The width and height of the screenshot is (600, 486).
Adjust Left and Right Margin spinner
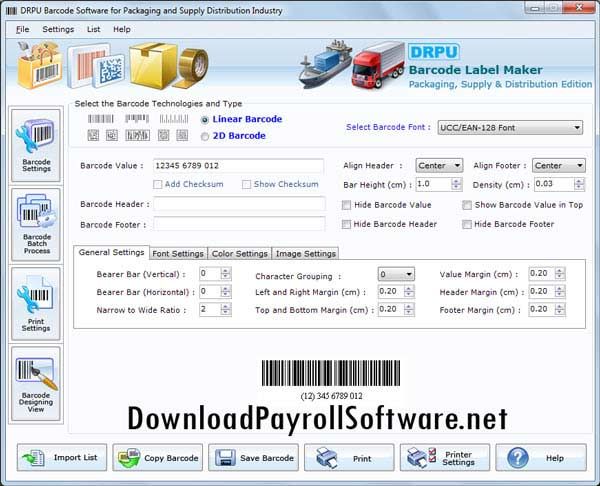[409, 291]
